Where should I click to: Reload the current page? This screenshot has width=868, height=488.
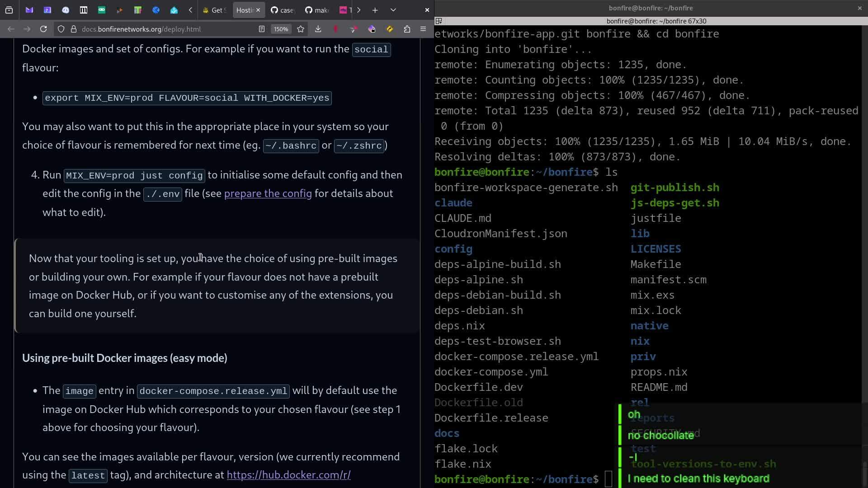43,29
